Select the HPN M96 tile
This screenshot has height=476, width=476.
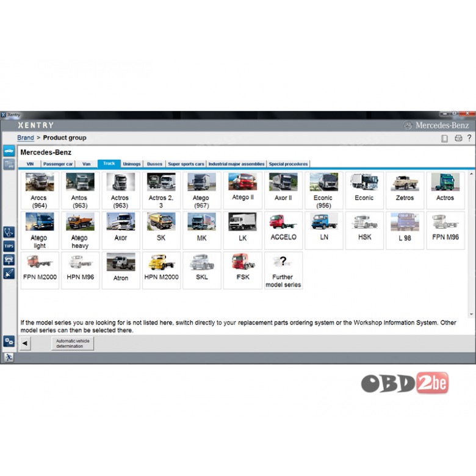click(80, 270)
